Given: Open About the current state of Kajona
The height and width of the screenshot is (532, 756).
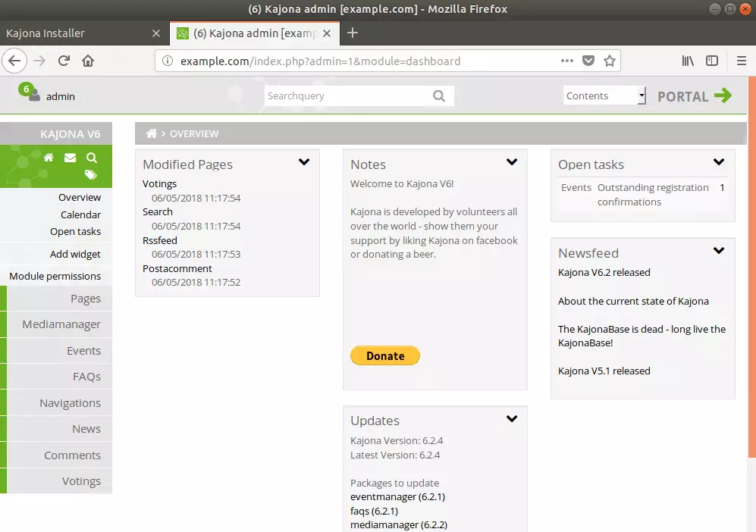Looking at the screenshot, I should [x=633, y=301].
